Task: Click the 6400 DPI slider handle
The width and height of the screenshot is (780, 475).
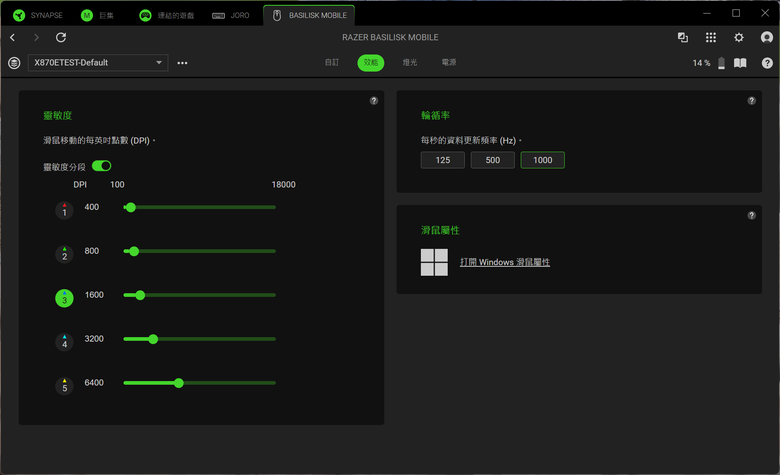Action: (179, 383)
